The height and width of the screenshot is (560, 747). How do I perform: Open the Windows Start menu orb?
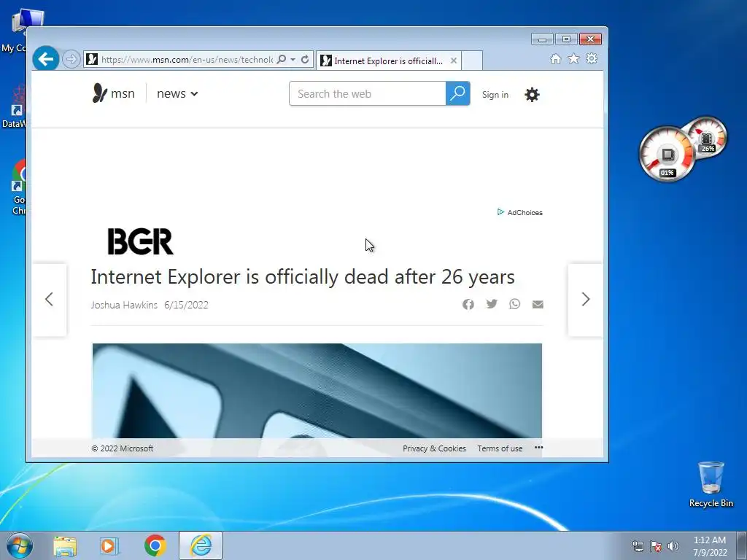(20, 545)
